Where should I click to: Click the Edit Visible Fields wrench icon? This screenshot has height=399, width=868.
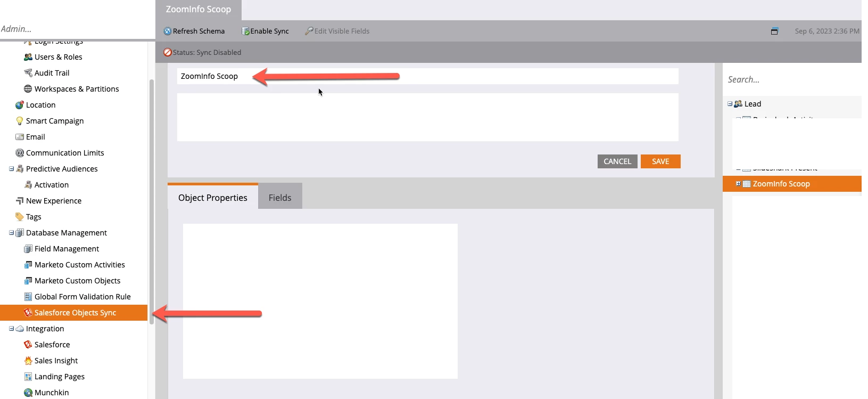tap(309, 31)
